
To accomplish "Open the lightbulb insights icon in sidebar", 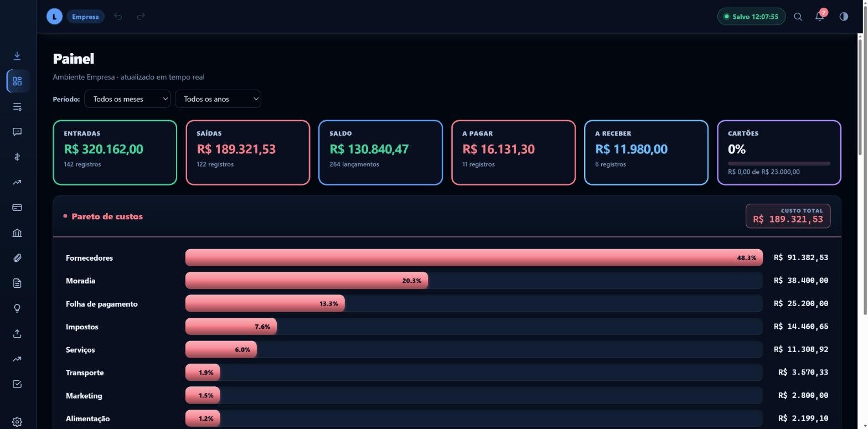I will [17, 308].
